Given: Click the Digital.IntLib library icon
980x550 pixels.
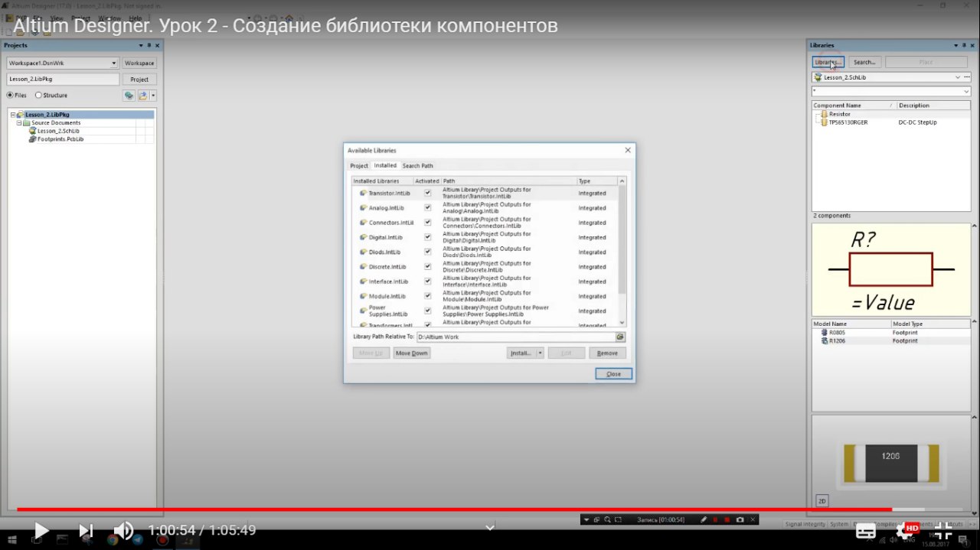Looking at the screenshot, I should (363, 237).
